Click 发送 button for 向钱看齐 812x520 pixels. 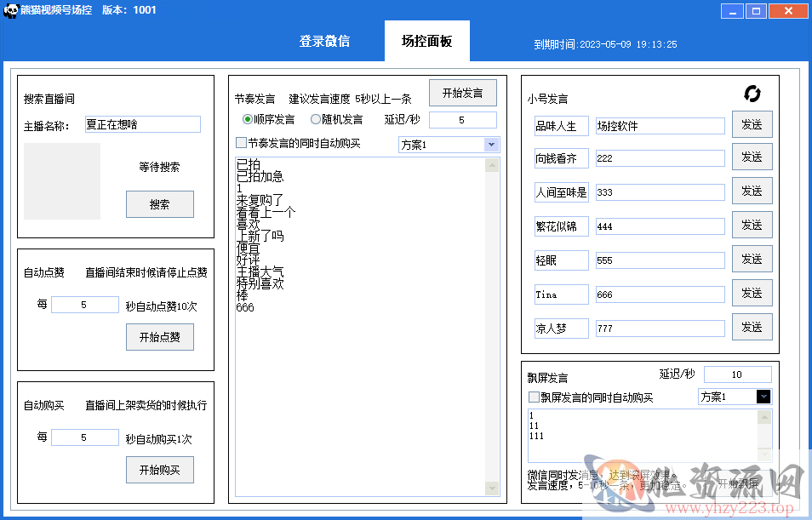pos(752,157)
